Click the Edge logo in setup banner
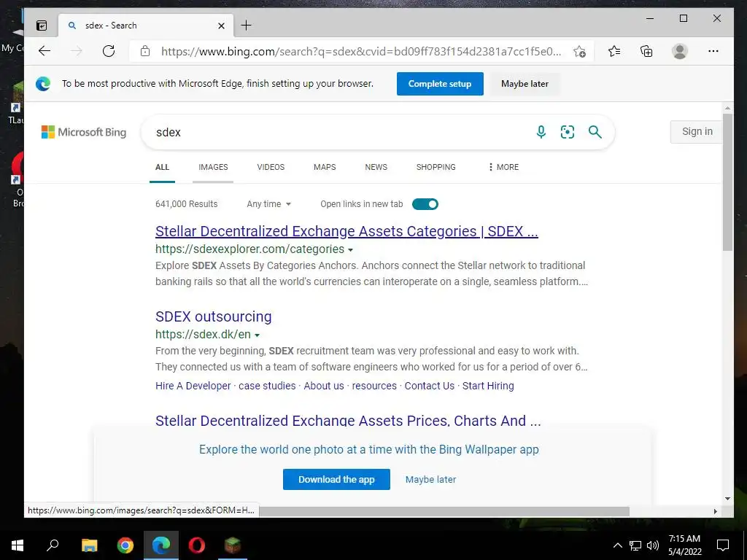 [43, 84]
